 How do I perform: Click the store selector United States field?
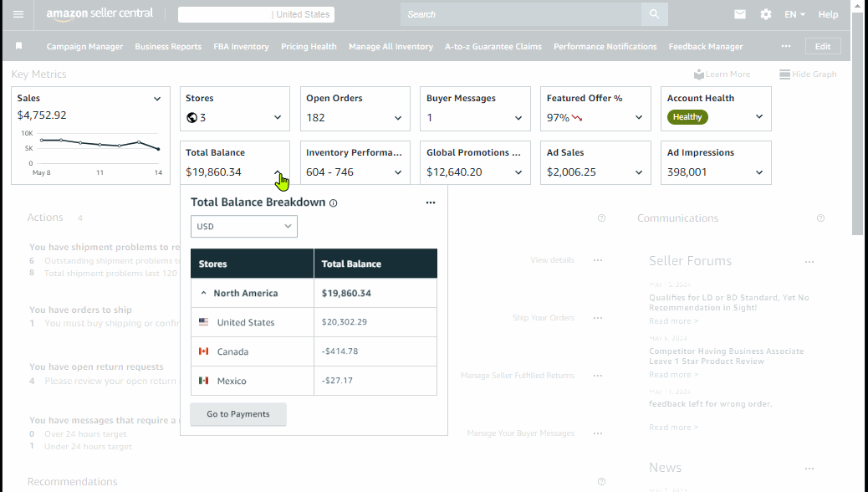(x=257, y=14)
